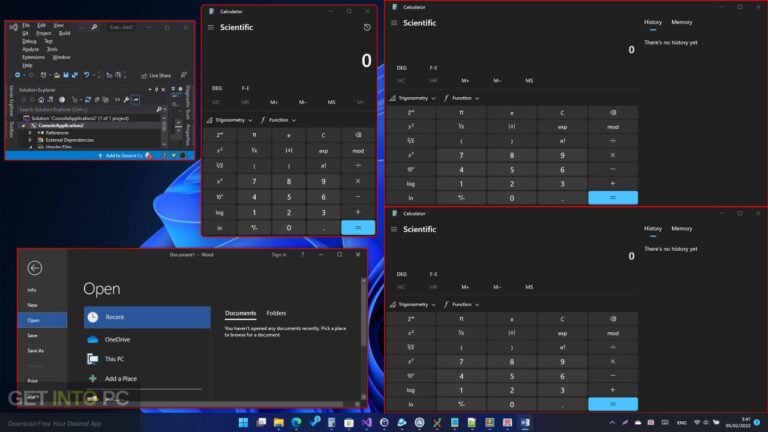
Task: Open Properties wrench icon in Solution Explorer toolbar
Action: [126, 99]
